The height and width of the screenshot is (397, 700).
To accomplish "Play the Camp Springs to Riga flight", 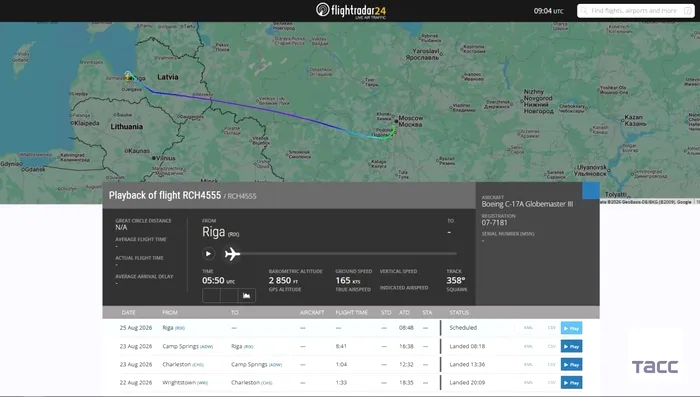I will 571,347.
